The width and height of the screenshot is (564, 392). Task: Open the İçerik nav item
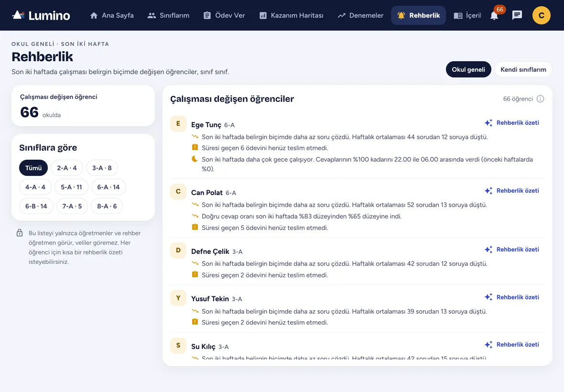pos(467,15)
